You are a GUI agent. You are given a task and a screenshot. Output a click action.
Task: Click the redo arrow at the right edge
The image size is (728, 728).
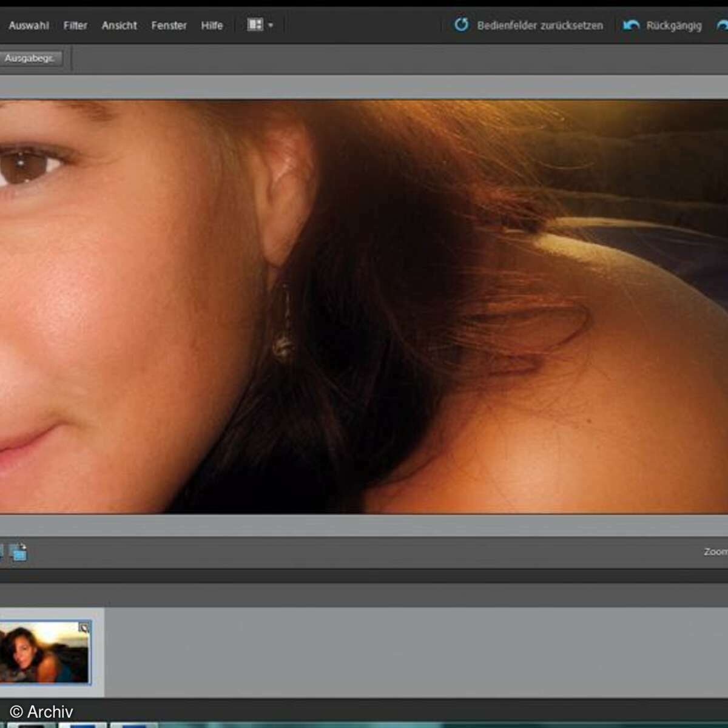[722, 25]
